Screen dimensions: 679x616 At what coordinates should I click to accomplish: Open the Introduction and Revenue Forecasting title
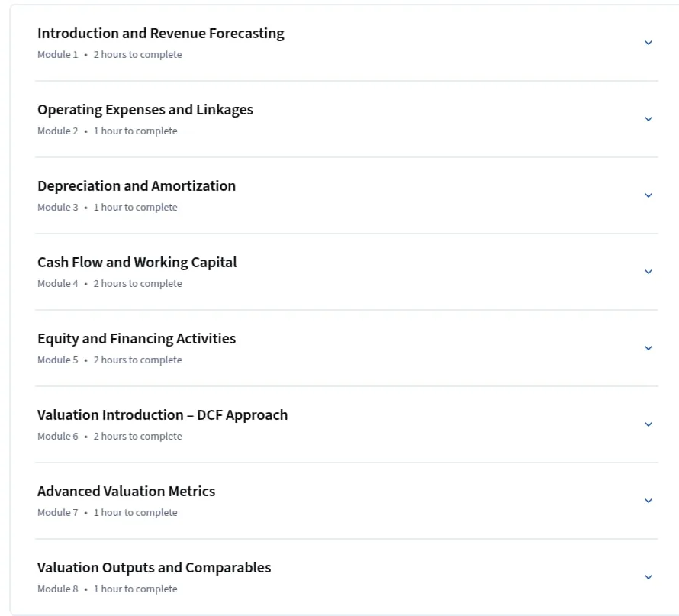[x=161, y=34]
